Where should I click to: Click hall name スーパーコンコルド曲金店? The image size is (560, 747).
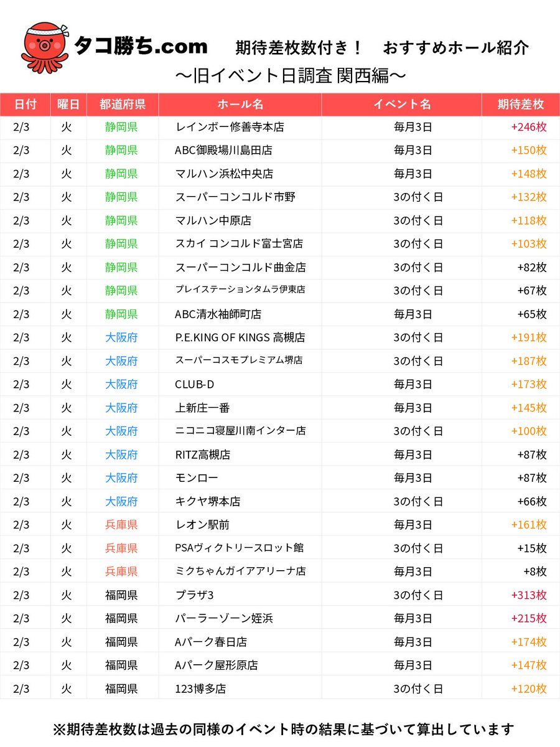(x=241, y=268)
